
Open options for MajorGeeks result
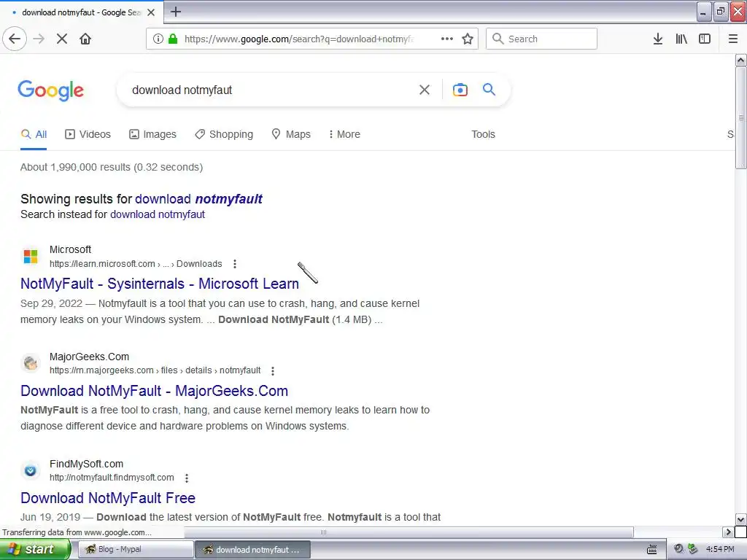point(273,370)
